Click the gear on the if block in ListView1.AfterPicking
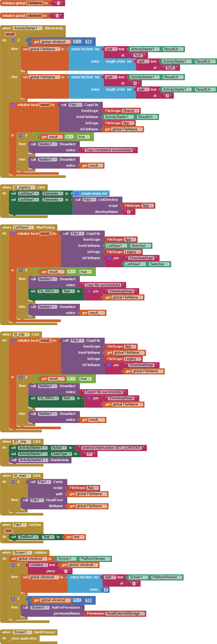Image resolution: width=217 pixels, height=644 pixels. tap(21, 270)
